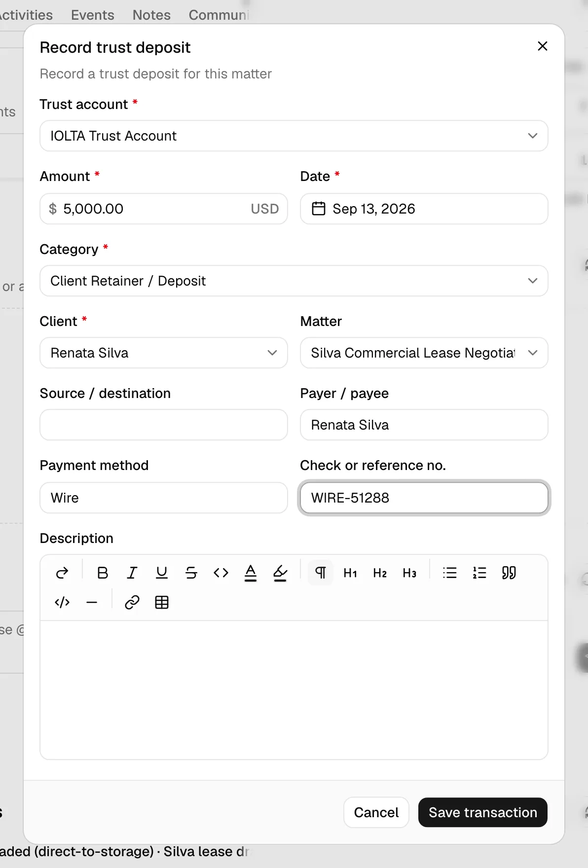Toggle underline formatting

(162, 573)
